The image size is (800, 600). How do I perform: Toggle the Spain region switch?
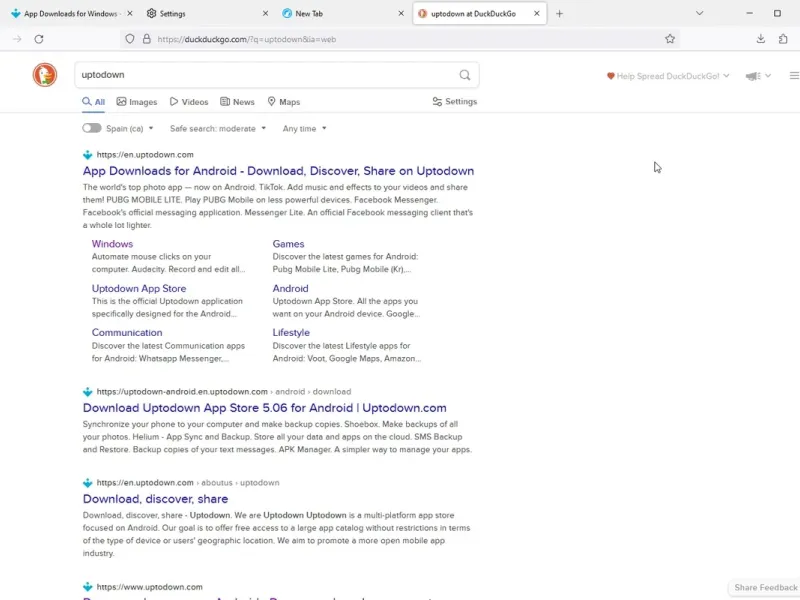coord(92,128)
